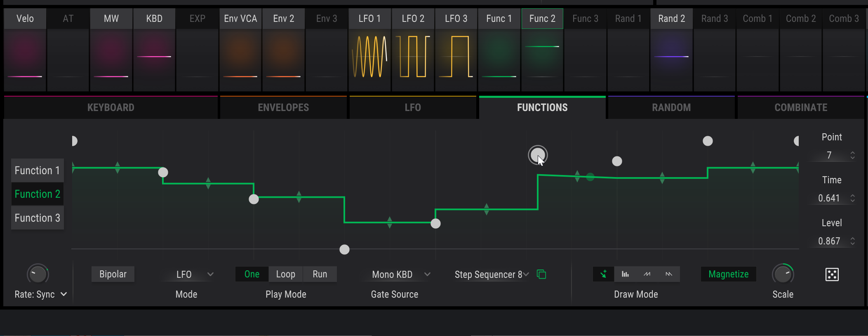Select the Func 2 modulation source
This screenshot has height=336, width=868.
542,50
